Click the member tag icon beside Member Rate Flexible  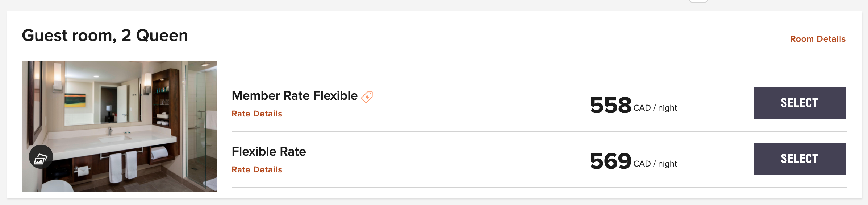(367, 97)
